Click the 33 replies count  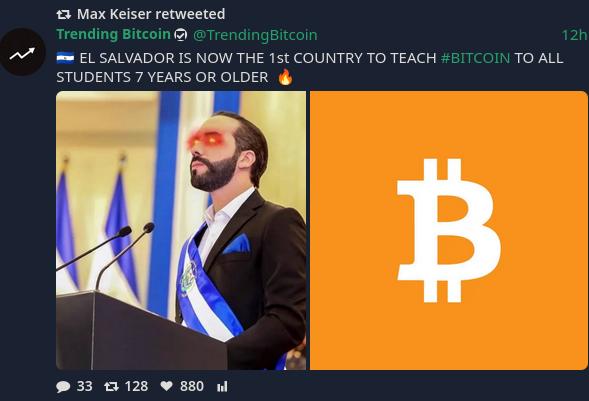pos(85,386)
